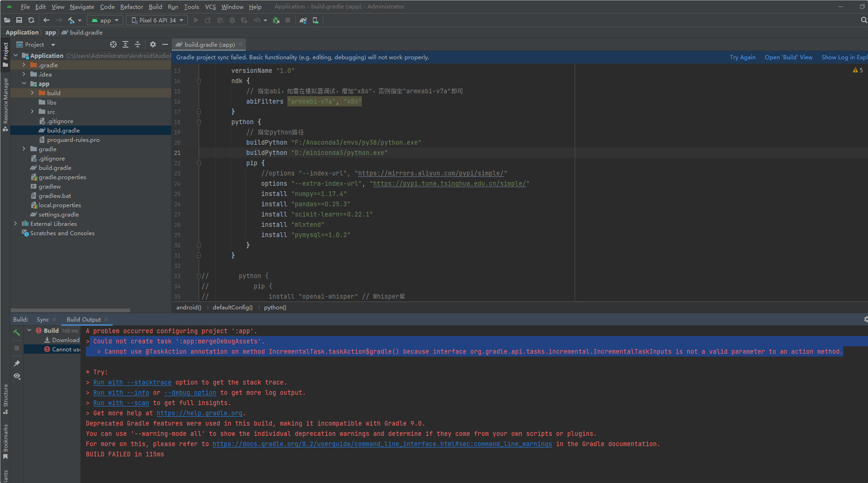
Task: Select gradle.properties file in tree
Action: click(62, 177)
